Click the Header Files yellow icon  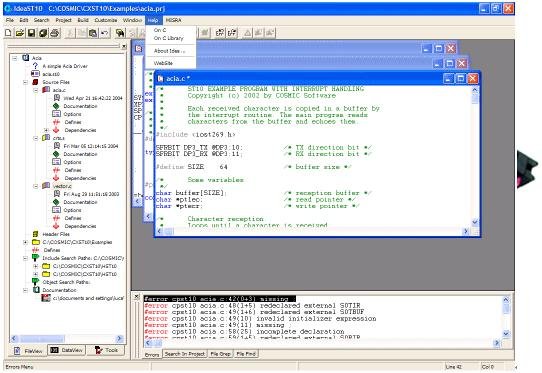[x=35, y=234]
